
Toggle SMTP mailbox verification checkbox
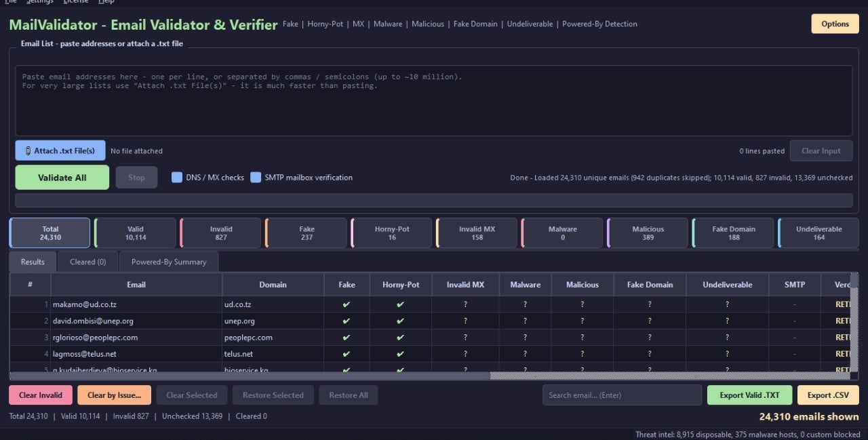[x=256, y=178]
